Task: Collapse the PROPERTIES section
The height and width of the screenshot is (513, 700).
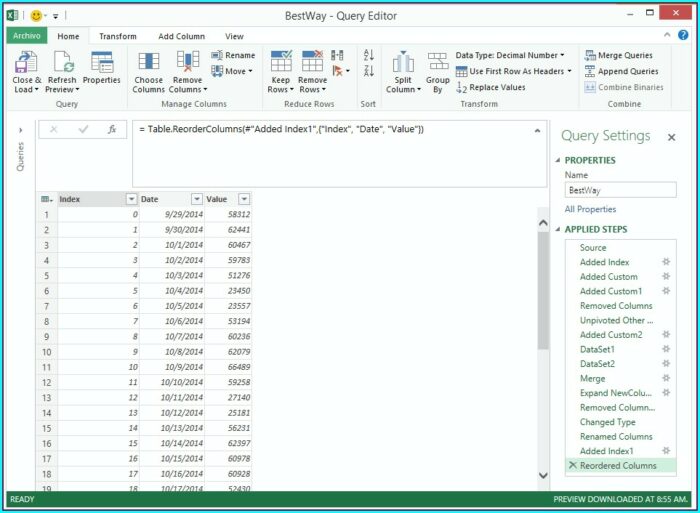Action: [x=558, y=160]
